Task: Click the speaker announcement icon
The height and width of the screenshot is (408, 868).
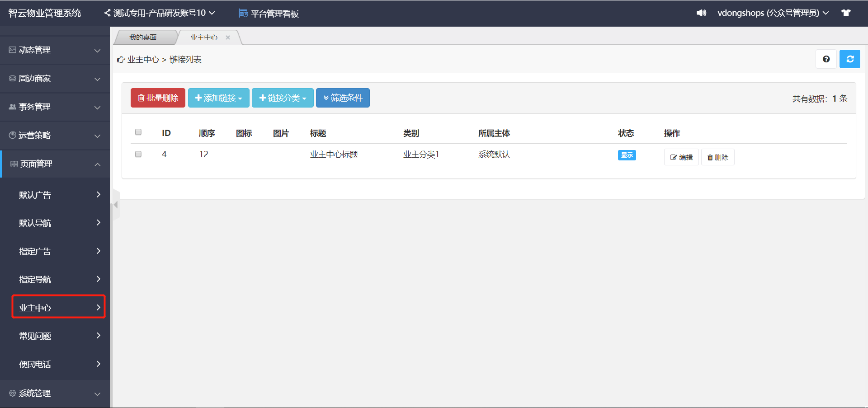Action: pyautogui.click(x=701, y=13)
